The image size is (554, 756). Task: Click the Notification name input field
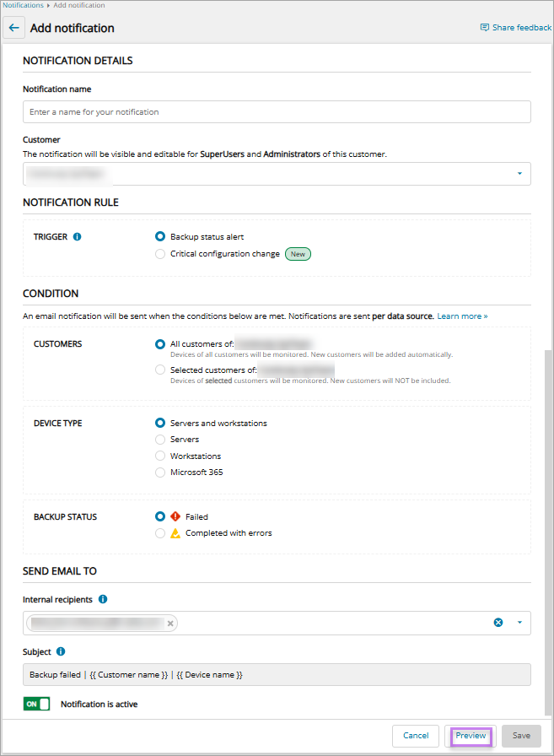click(x=277, y=112)
